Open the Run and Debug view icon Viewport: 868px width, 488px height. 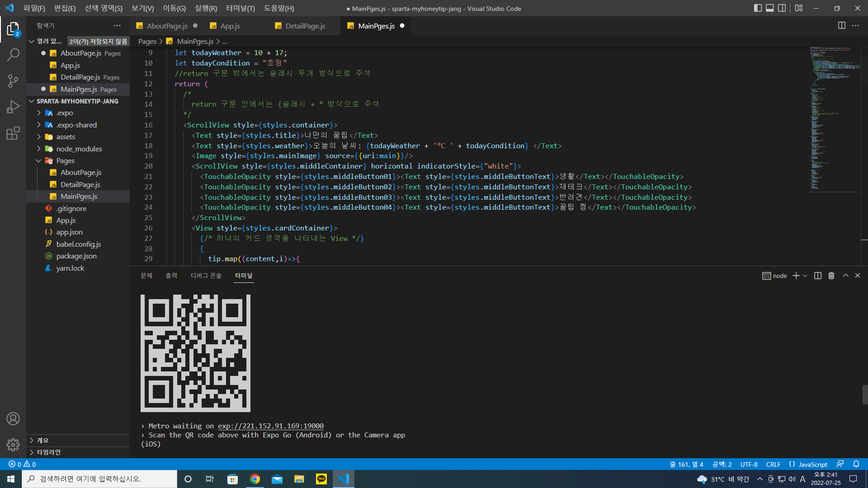click(x=13, y=107)
